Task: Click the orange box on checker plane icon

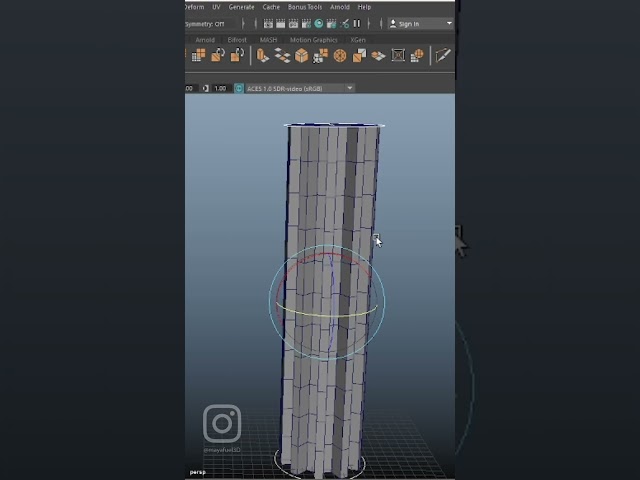Action: pyautogui.click(x=378, y=55)
